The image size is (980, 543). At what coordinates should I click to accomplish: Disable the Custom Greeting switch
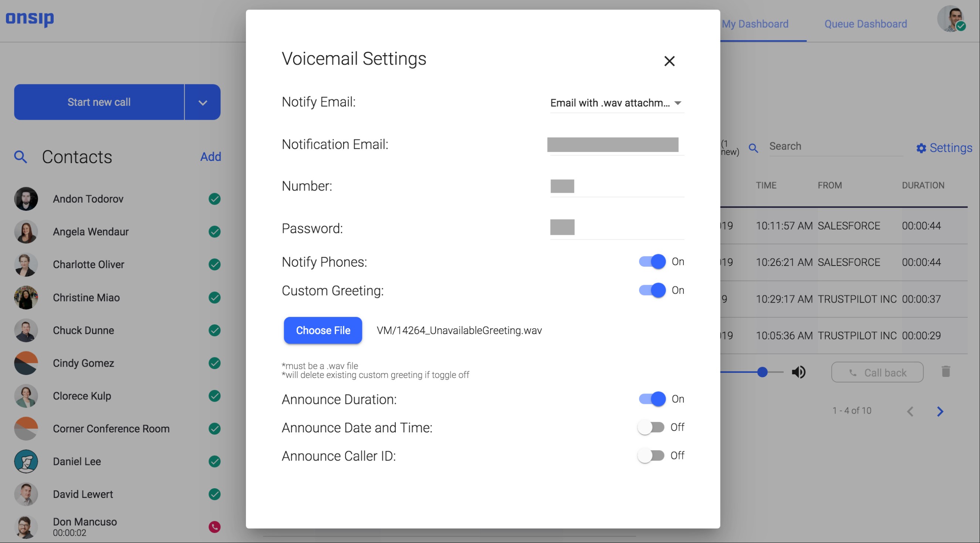coord(652,290)
